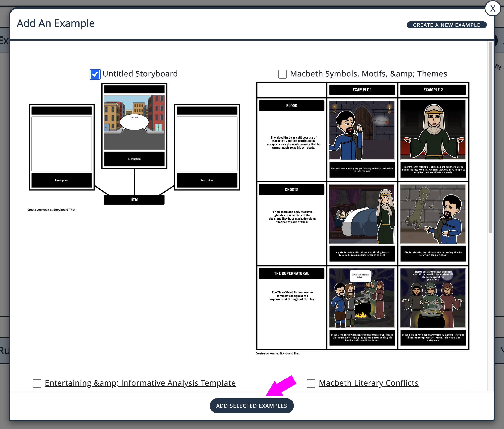This screenshot has height=429, width=504.
Task: Click the 'BLOOD' row header
Action: pos(291,106)
